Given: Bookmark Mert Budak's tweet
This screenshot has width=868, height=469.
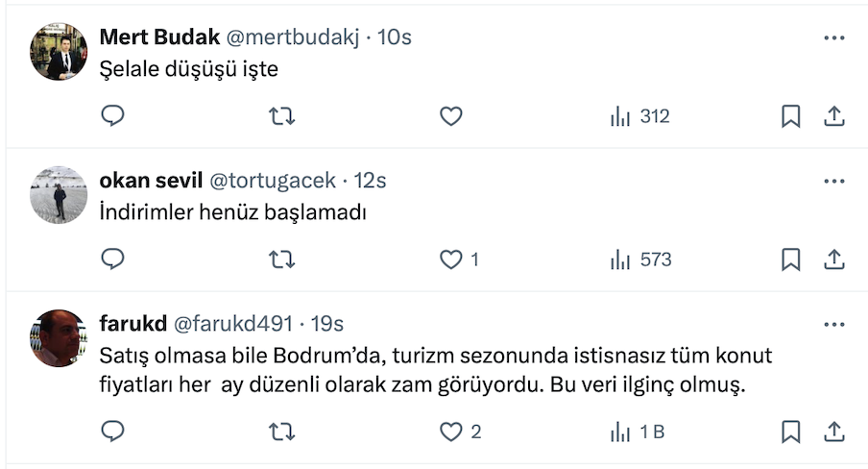Looking at the screenshot, I should (x=790, y=116).
